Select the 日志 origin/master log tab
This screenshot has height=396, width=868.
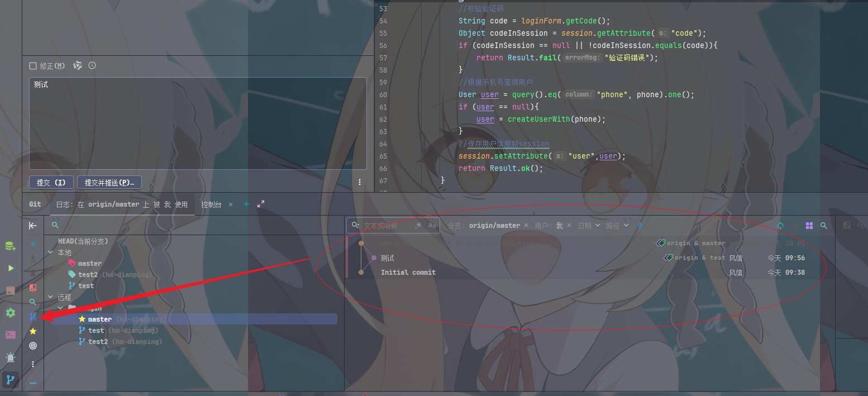pos(122,204)
